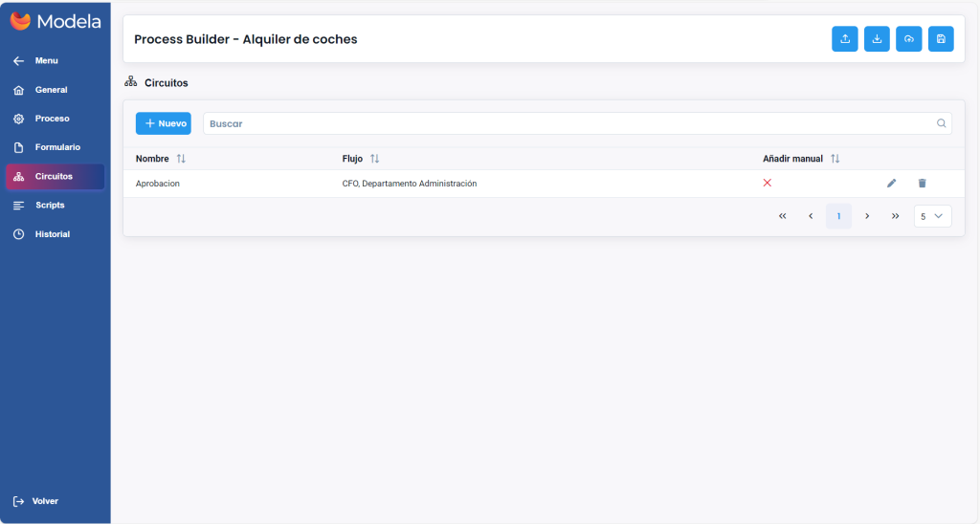This screenshot has height=524, width=980.
Task: Edit the Aprobacion circuit with pencil icon
Action: click(x=892, y=184)
